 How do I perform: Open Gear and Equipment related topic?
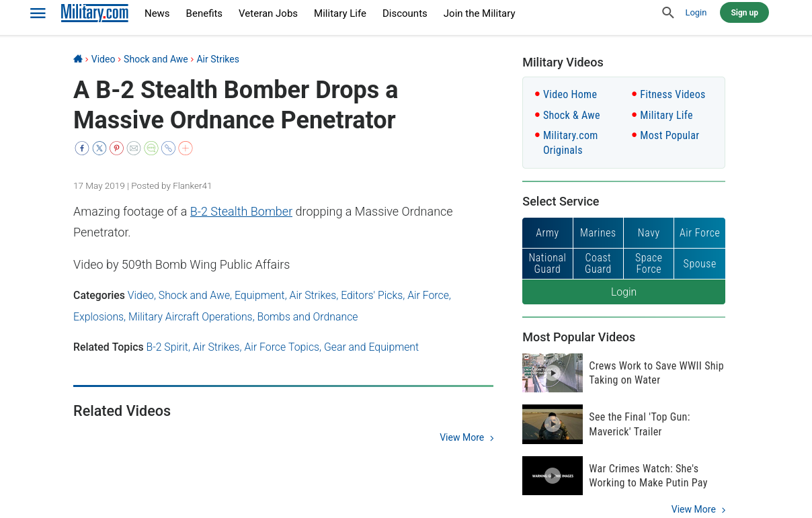[371, 347]
